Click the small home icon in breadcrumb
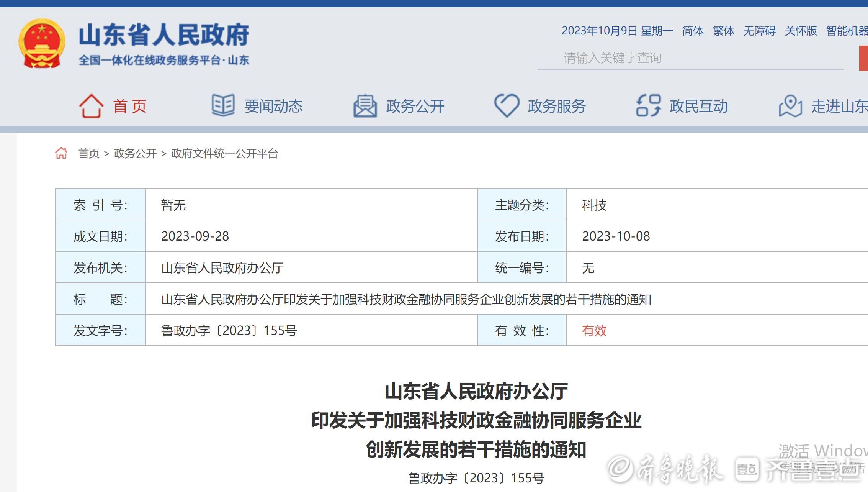 [61, 153]
